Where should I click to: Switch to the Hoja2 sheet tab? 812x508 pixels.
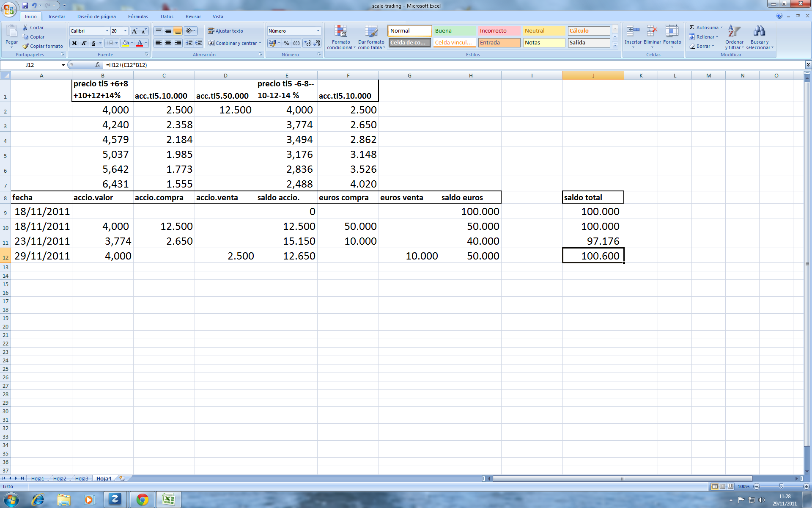tap(60, 478)
